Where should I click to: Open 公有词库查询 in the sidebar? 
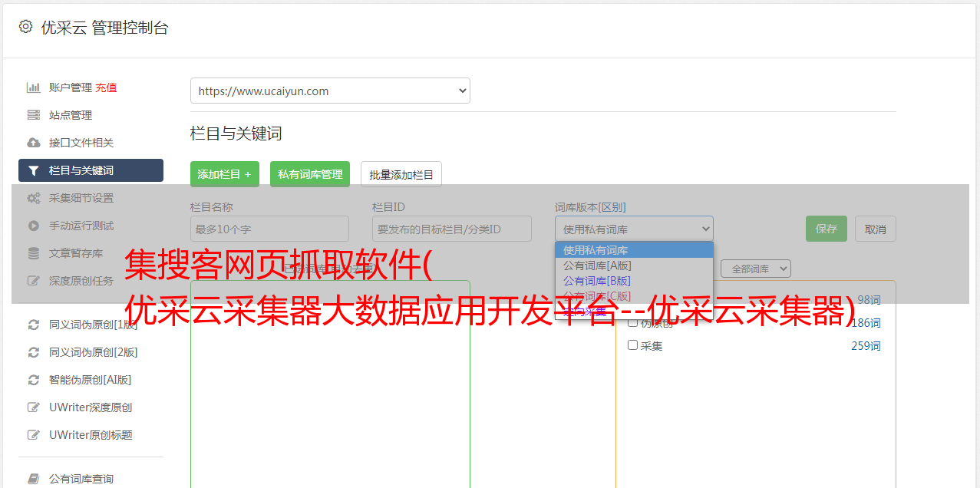tap(81, 479)
